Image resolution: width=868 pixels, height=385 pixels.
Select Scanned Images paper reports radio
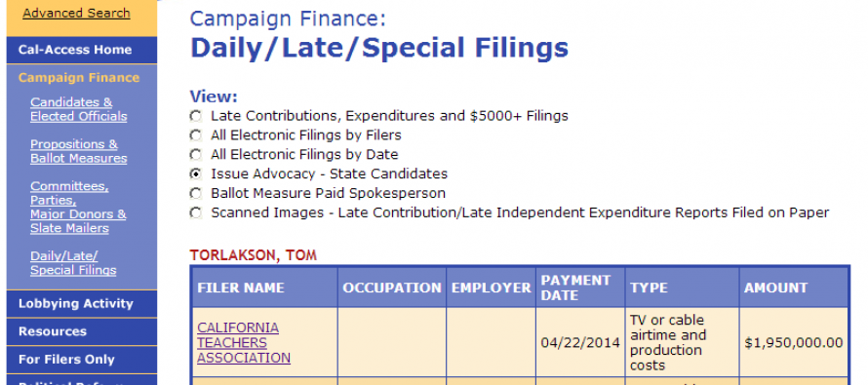click(x=195, y=212)
